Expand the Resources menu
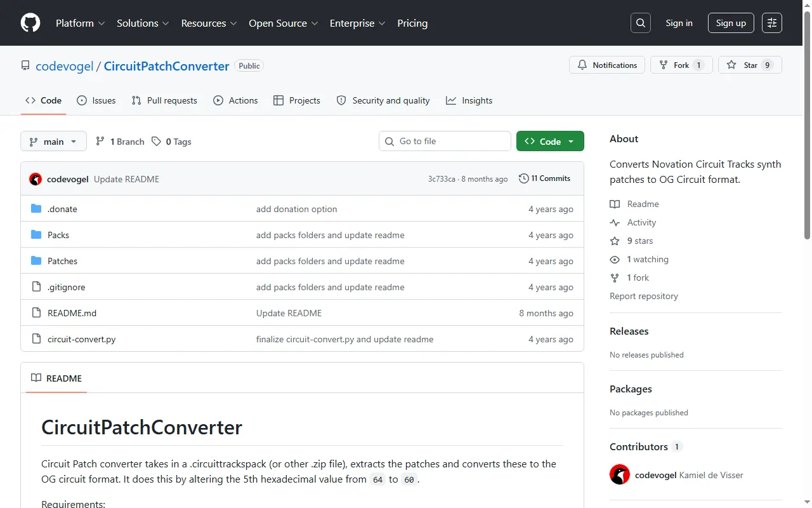Image resolution: width=812 pixels, height=508 pixels. pyautogui.click(x=209, y=23)
